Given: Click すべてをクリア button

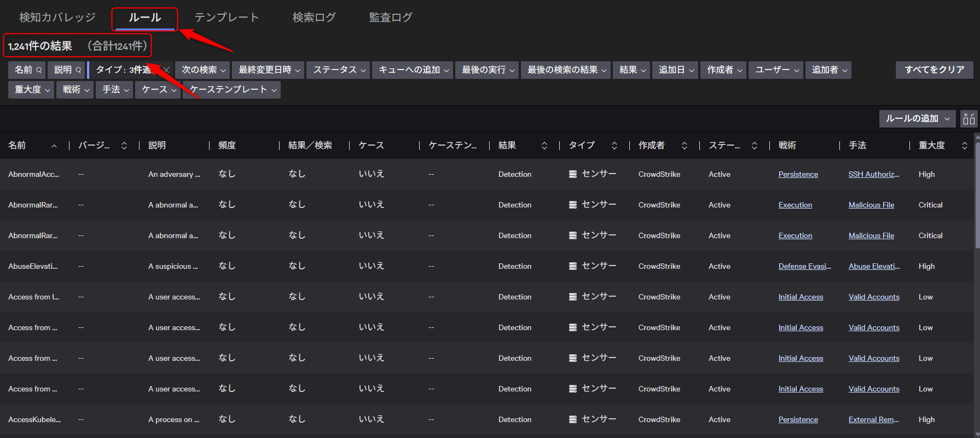Looking at the screenshot, I should pos(935,70).
